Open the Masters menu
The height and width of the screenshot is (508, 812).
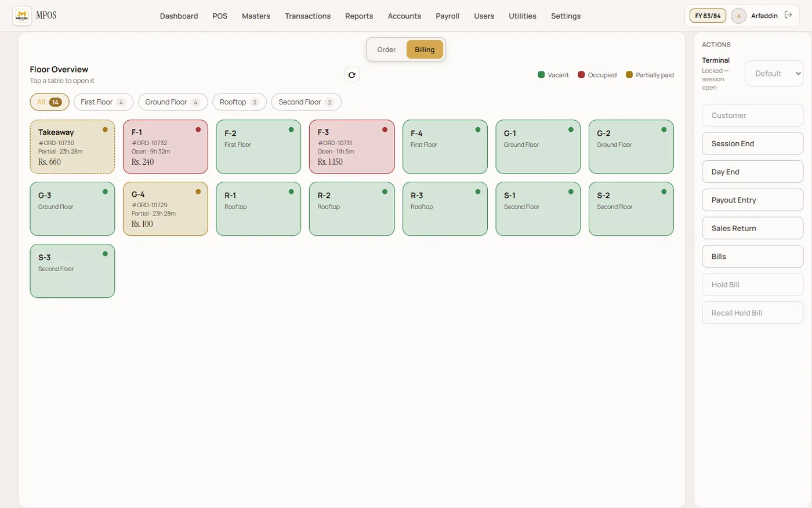click(256, 16)
